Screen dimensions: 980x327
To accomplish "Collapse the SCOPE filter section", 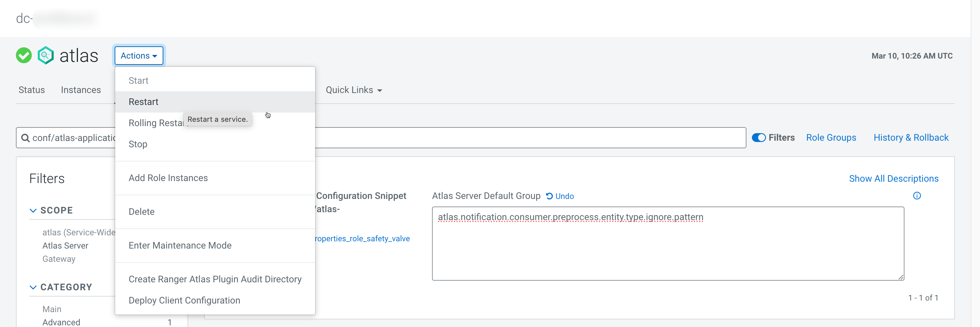I will [33, 210].
